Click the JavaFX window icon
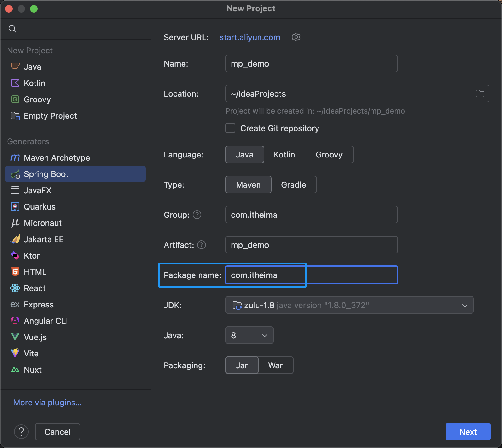Screen dimensions: 502x448 click(15, 190)
